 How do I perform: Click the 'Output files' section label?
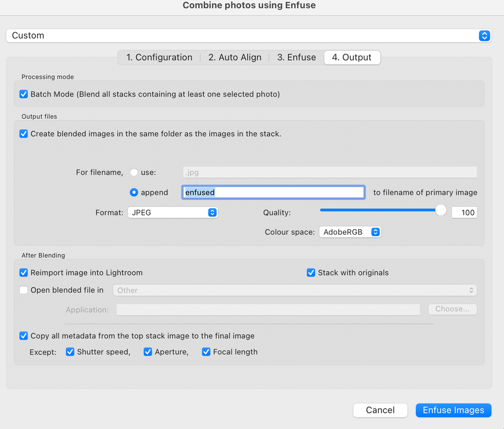click(x=39, y=117)
